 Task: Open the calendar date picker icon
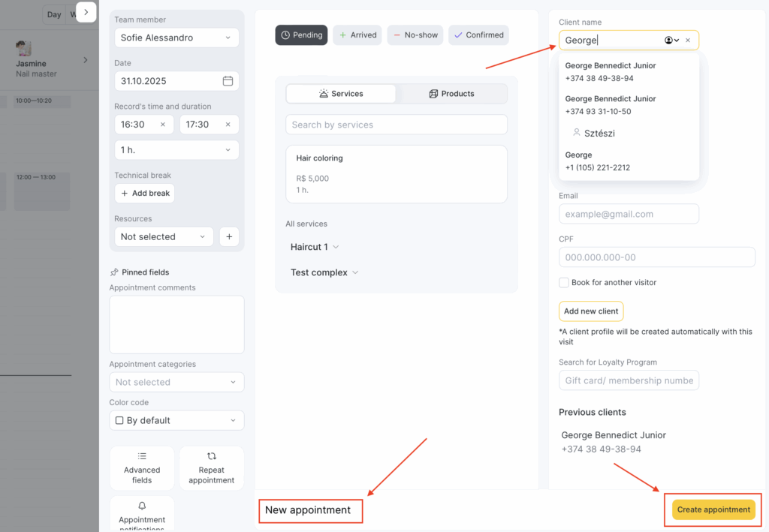[x=228, y=81]
